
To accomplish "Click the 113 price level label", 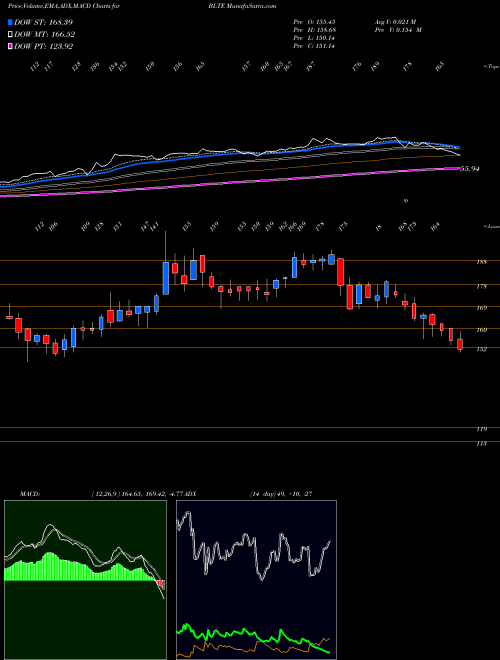I will 482,444.
